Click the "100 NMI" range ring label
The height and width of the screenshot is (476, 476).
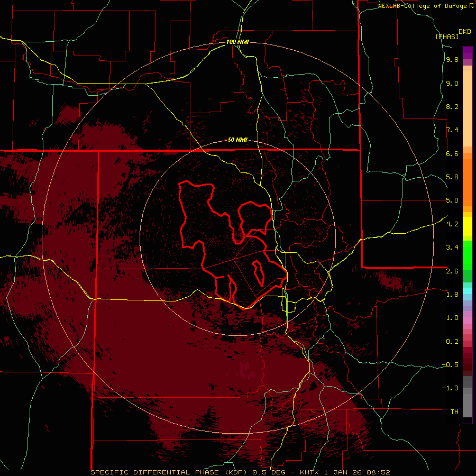pyautogui.click(x=237, y=42)
